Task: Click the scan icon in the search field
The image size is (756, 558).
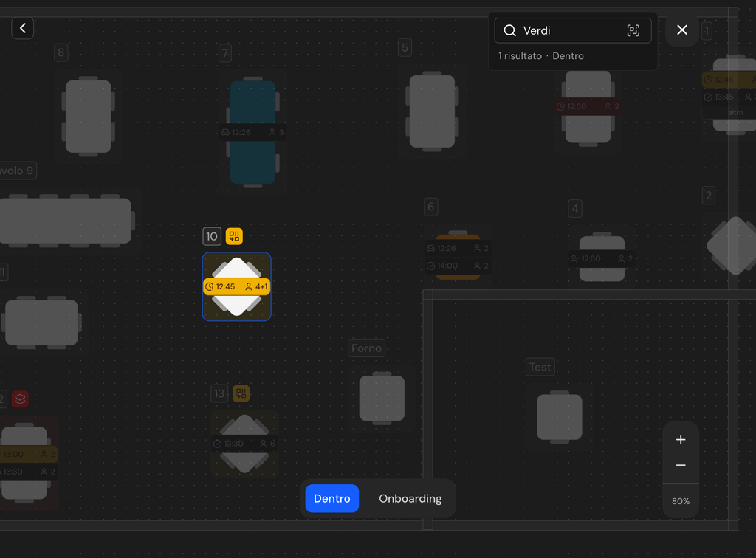Action: [633, 31]
